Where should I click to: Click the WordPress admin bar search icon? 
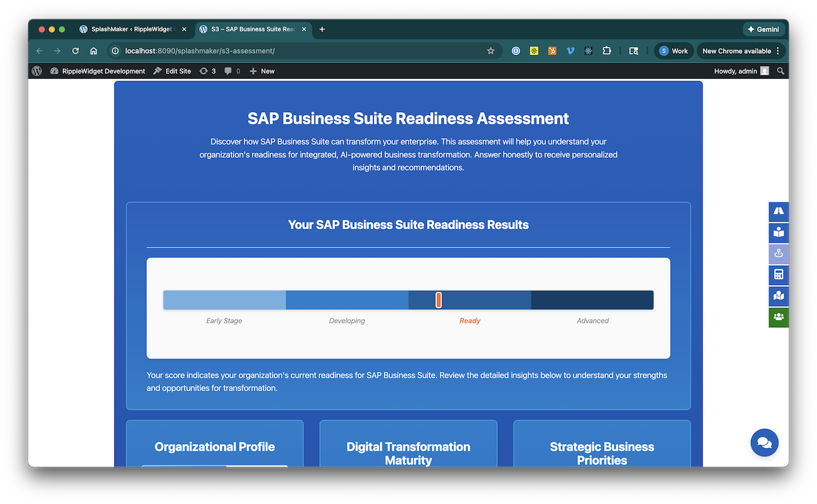[x=781, y=71]
